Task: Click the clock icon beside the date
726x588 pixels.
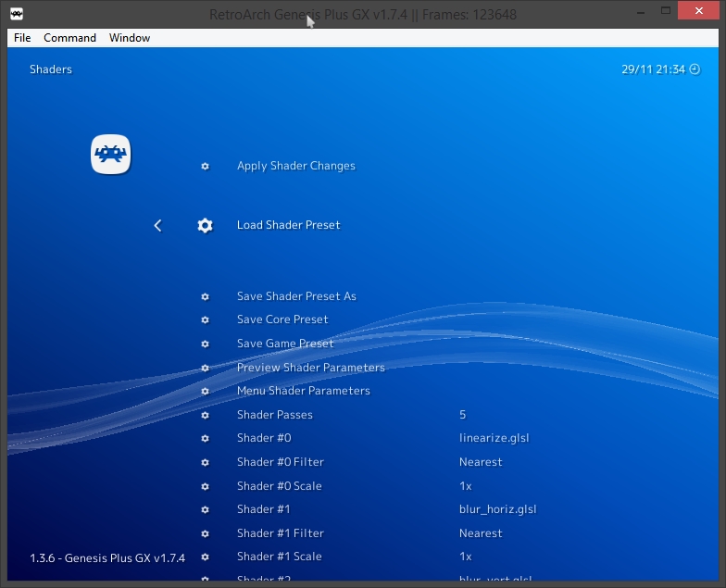Action: [695, 69]
